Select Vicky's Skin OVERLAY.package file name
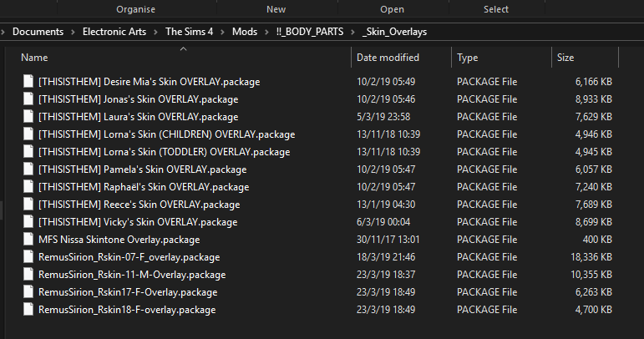Image resolution: width=644 pixels, height=339 pixels. [x=138, y=222]
